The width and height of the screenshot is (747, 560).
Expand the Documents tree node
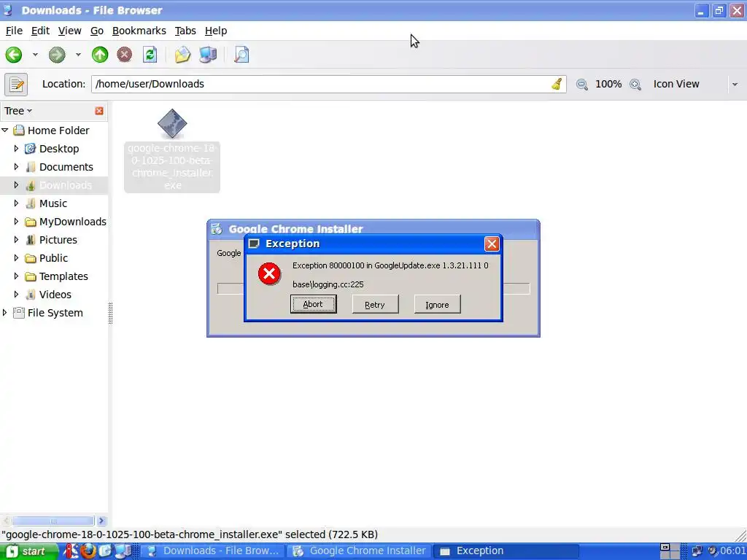click(16, 167)
